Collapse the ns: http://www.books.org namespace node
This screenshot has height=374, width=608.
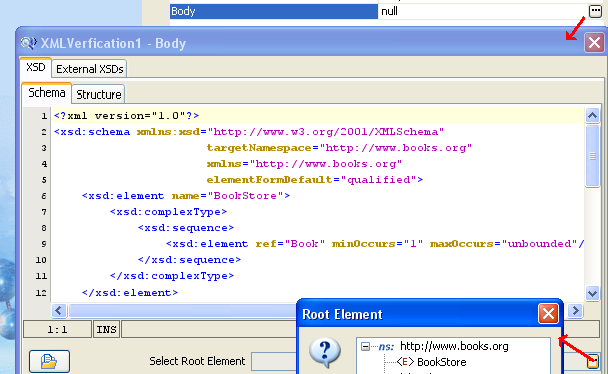pyautogui.click(x=365, y=346)
